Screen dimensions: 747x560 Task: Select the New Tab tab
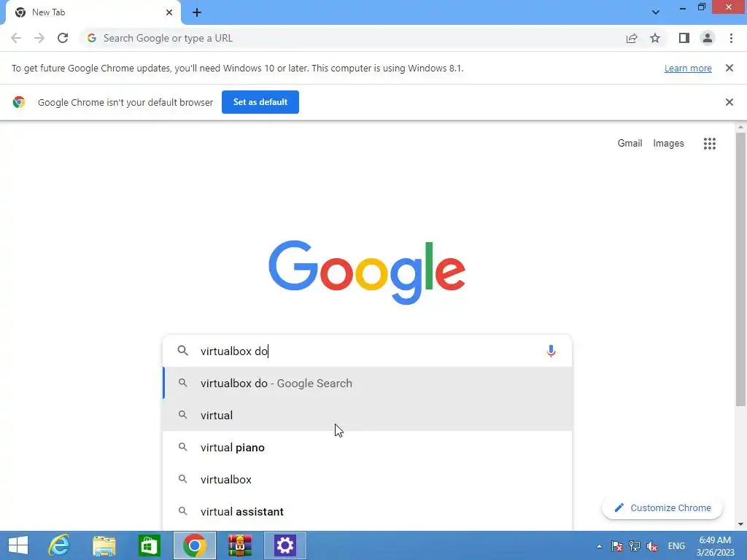93,12
